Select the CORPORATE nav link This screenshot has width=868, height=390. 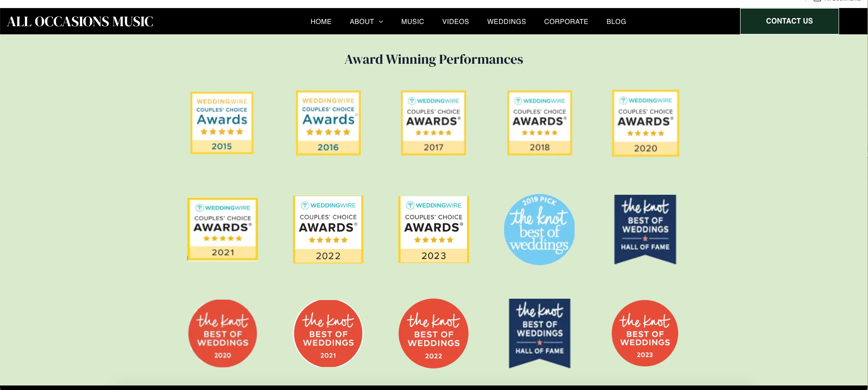(x=566, y=22)
